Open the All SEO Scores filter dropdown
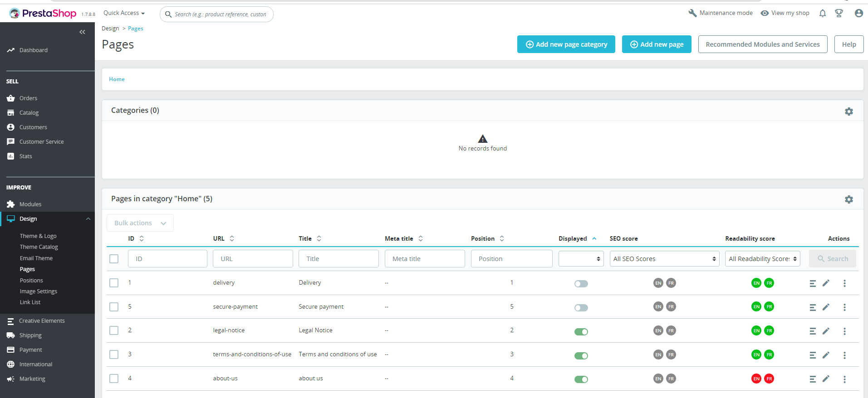 (664, 259)
